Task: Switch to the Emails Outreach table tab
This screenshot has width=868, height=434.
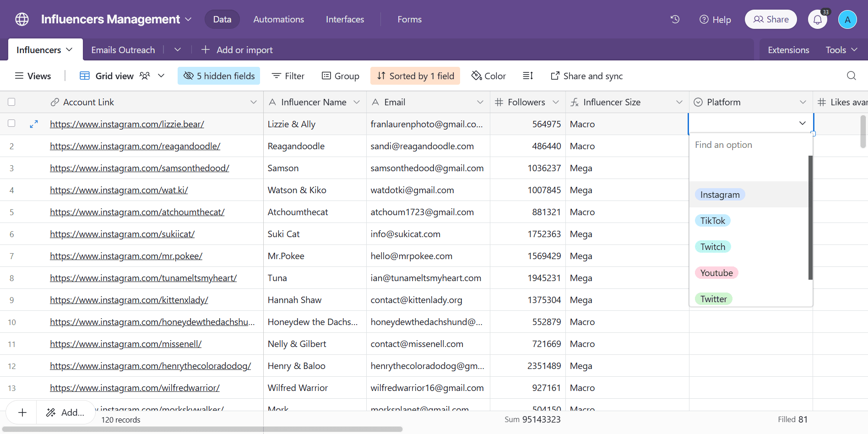Action: (123, 50)
